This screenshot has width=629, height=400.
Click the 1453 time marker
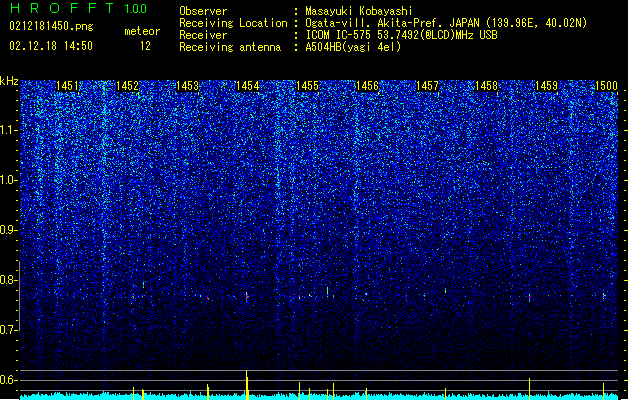[187, 86]
